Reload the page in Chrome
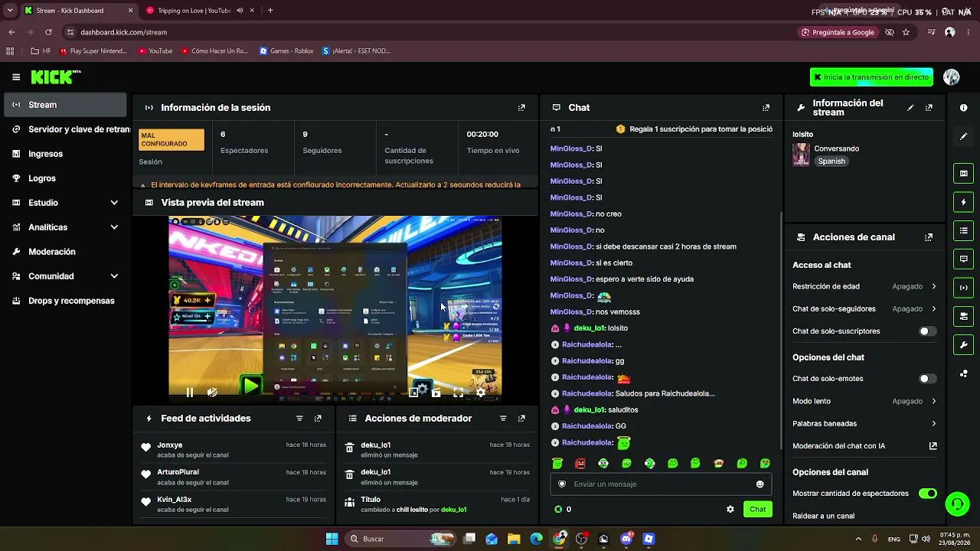The image size is (980, 551). [48, 32]
